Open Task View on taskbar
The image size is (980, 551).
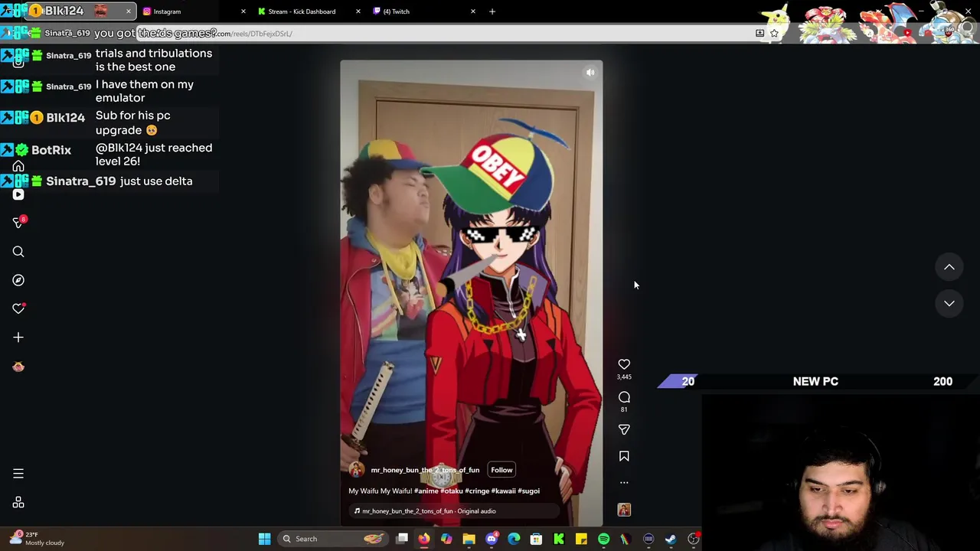coord(402,539)
